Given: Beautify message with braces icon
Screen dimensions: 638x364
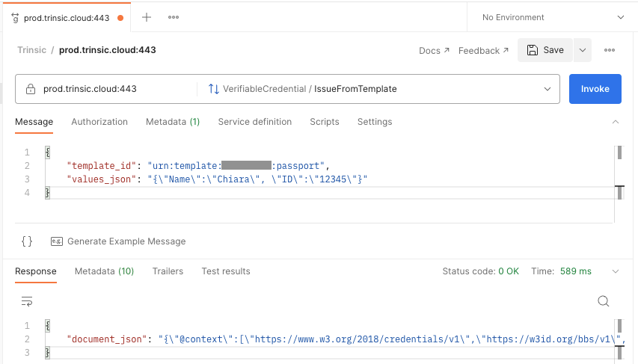Looking at the screenshot, I should [x=27, y=241].
